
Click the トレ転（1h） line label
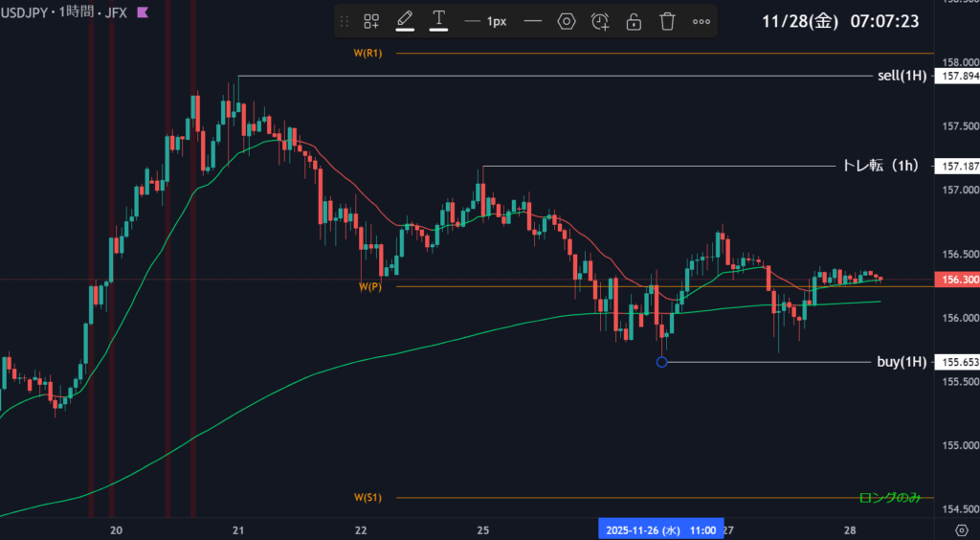[879, 166]
